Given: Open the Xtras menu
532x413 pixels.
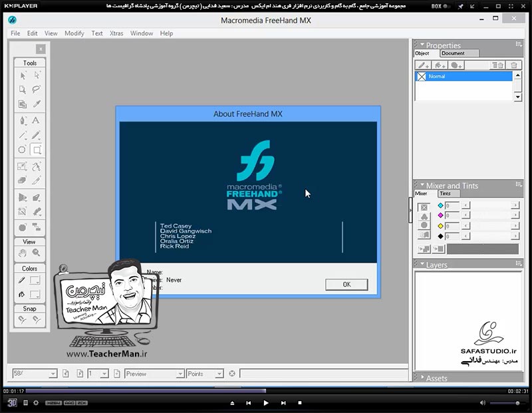Looking at the screenshot, I should [x=116, y=33].
